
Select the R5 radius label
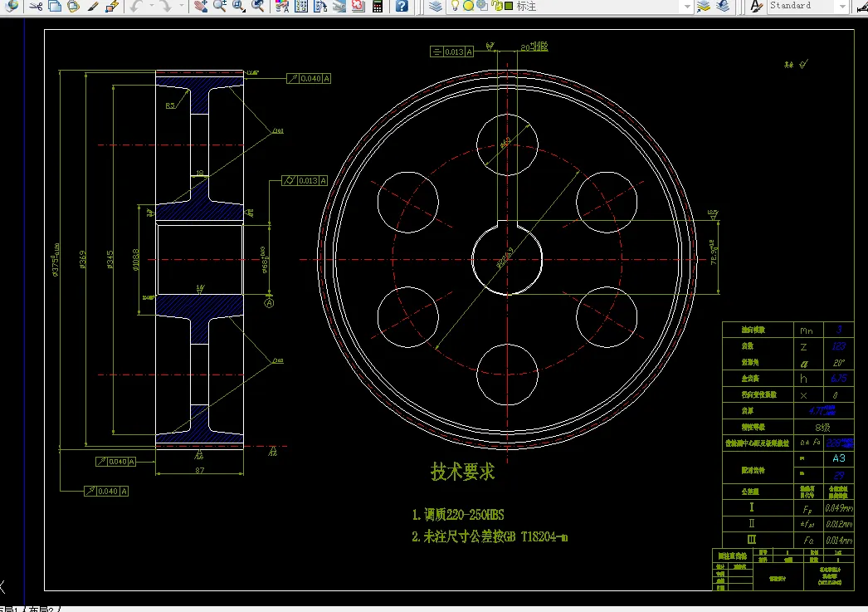point(170,105)
